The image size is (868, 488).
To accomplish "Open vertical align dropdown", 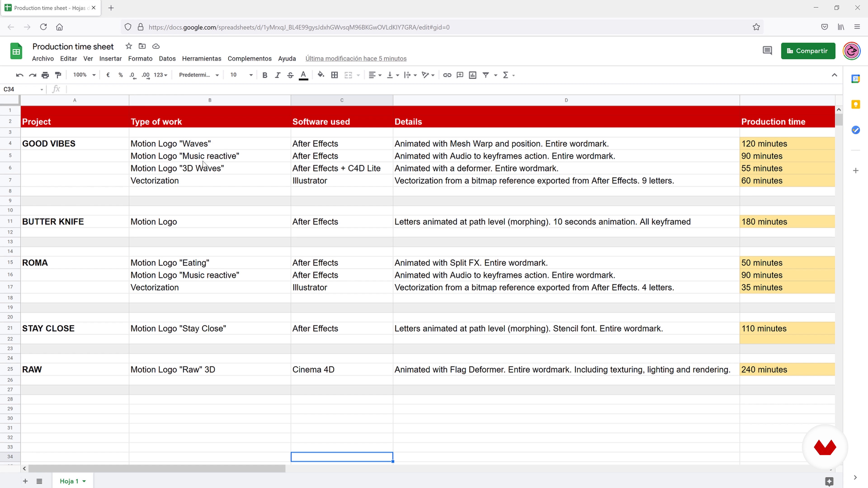I will coord(393,75).
